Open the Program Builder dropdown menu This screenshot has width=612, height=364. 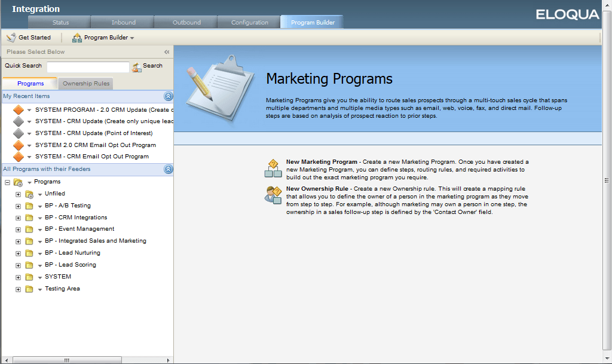pos(130,36)
